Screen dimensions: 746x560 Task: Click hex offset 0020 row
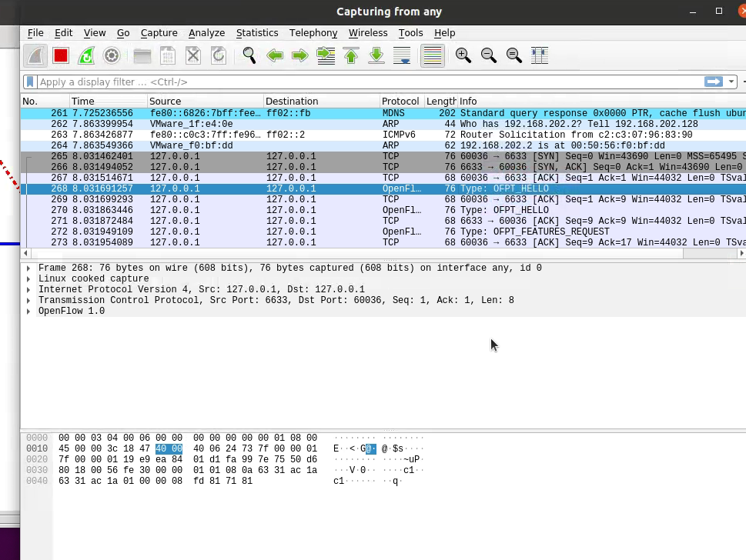(37, 459)
